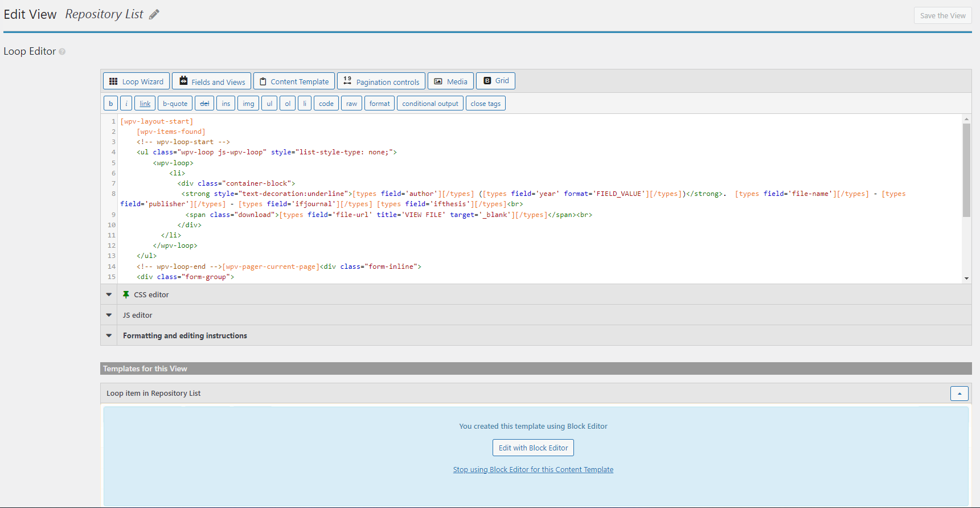Viewport: 980px width, 508px height.
Task: Add Pagination controls
Action: pyautogui.click(x=381, y=81)
